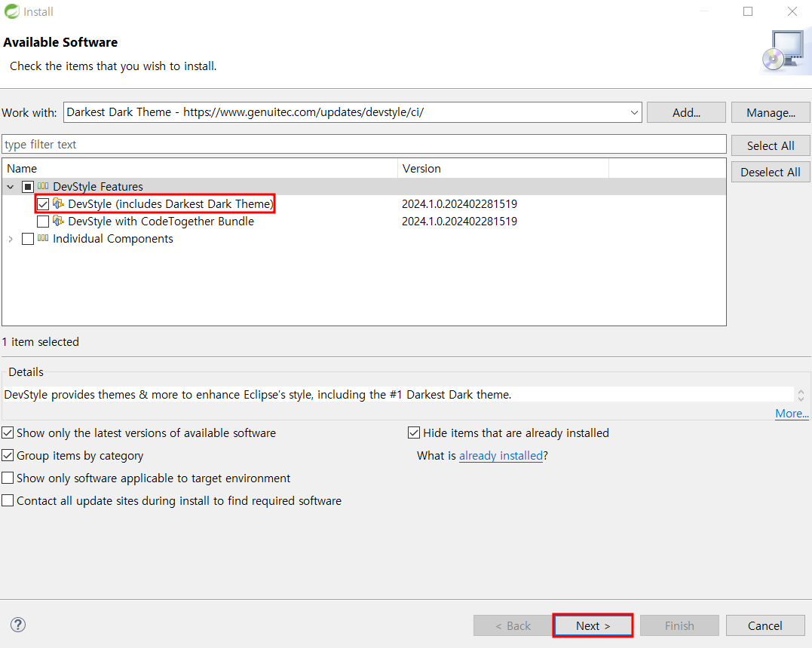Select the DevStyle Features row label
This screenshot has width=812, height=648.
coord(98,186)
